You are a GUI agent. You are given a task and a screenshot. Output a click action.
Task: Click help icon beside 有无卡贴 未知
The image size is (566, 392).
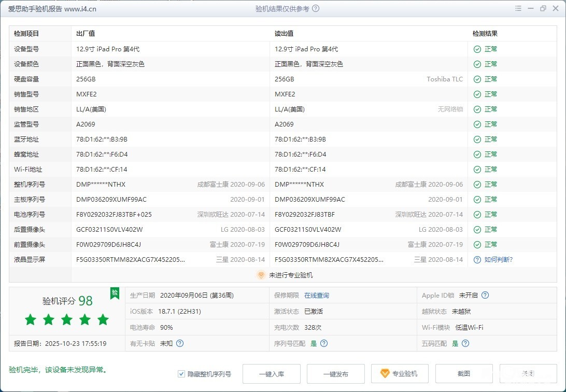click(x=180, y=343)
